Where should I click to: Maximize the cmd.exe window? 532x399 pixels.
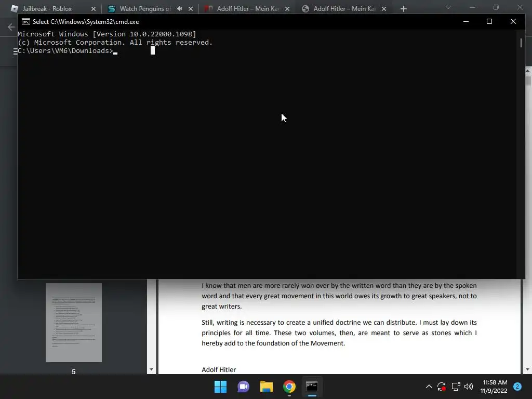[x=489, y=21]
